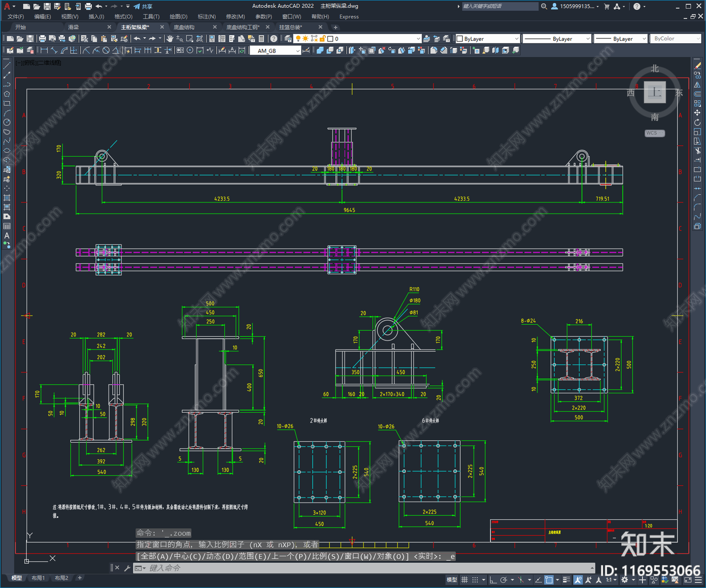The height and width of the screenshot is (588, 706).
Task: Click the color swatch in the ByLayer color box
Action: click(459, 39)
